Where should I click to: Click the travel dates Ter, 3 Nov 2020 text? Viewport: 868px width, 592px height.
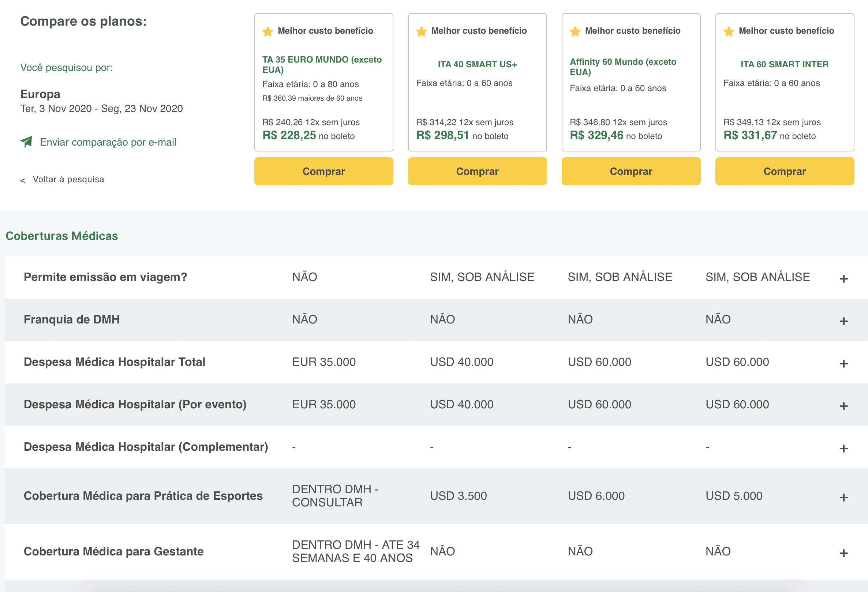(101, 109)
